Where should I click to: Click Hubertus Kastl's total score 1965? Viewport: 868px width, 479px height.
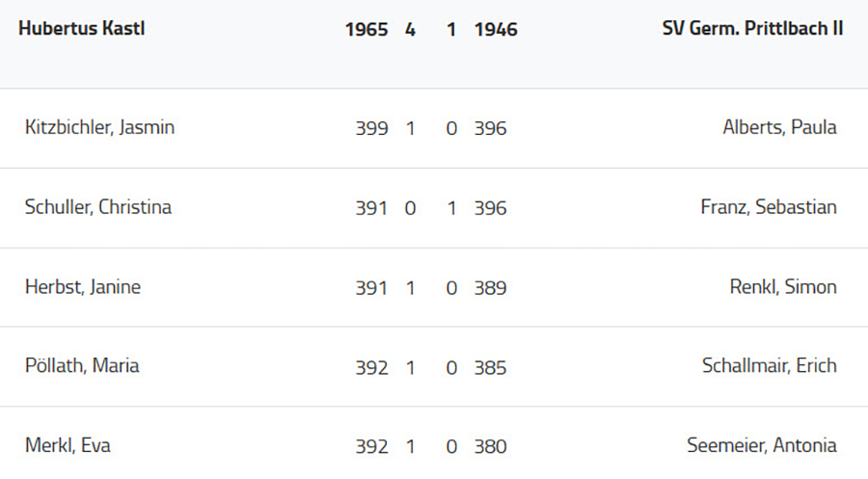point(366,30)
